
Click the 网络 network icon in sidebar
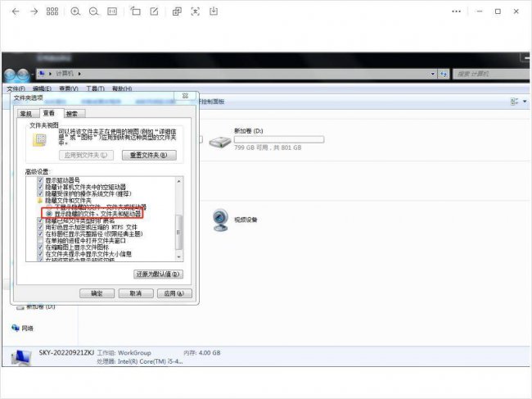point(16,328)
